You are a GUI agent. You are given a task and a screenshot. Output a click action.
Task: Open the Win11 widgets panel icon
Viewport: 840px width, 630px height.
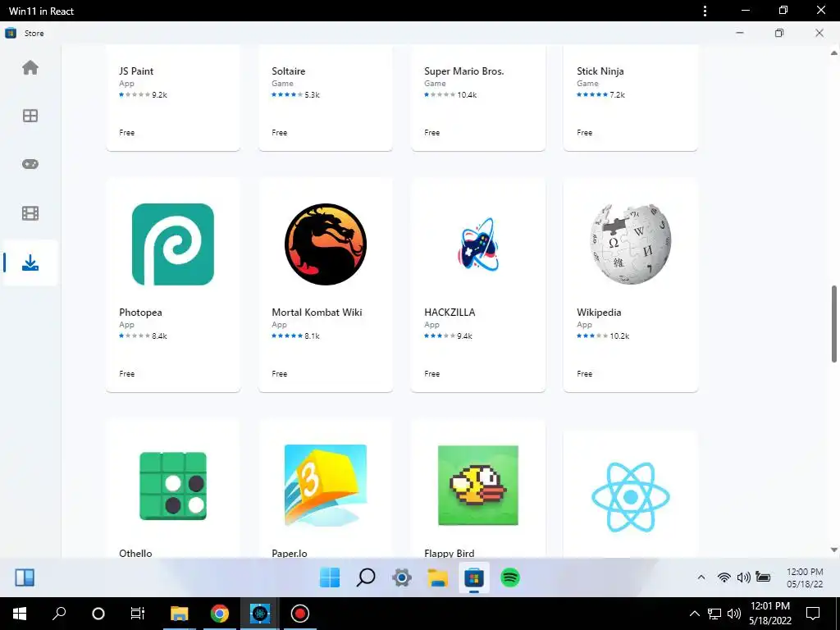[x=25, y=577]
